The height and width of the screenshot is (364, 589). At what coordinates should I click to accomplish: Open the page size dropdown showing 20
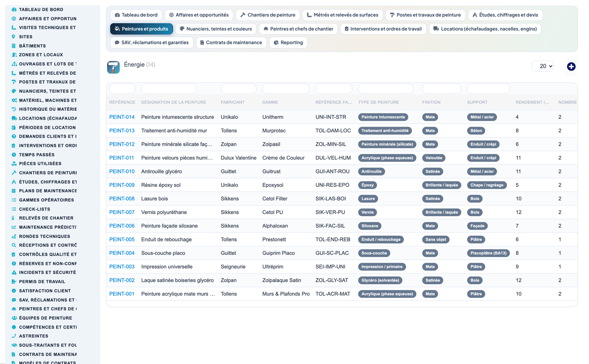(543, 66)
